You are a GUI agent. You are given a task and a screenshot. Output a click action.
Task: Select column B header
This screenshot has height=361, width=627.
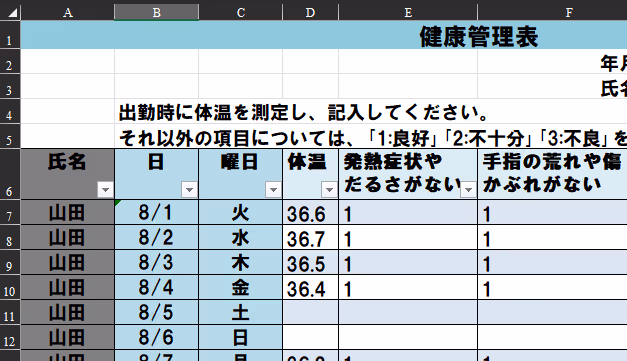point(156,12)
